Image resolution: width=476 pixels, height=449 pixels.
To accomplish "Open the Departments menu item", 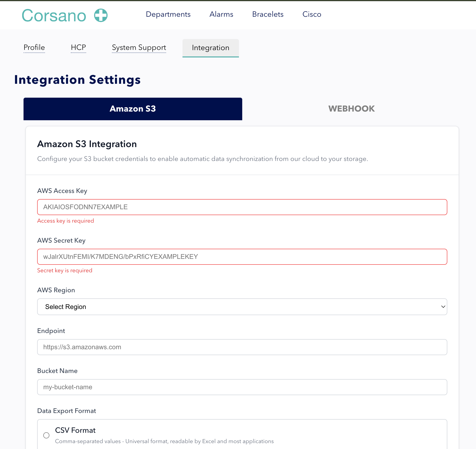I will 168,14.
